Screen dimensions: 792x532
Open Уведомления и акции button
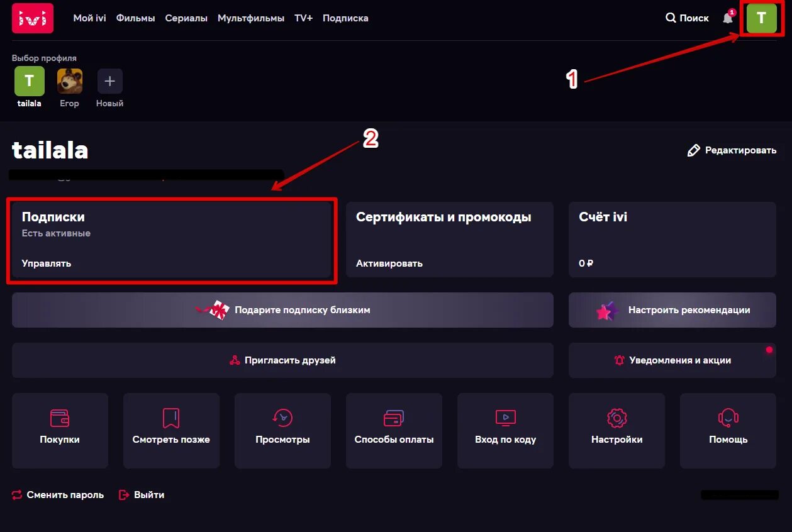[x=672, y=360]
